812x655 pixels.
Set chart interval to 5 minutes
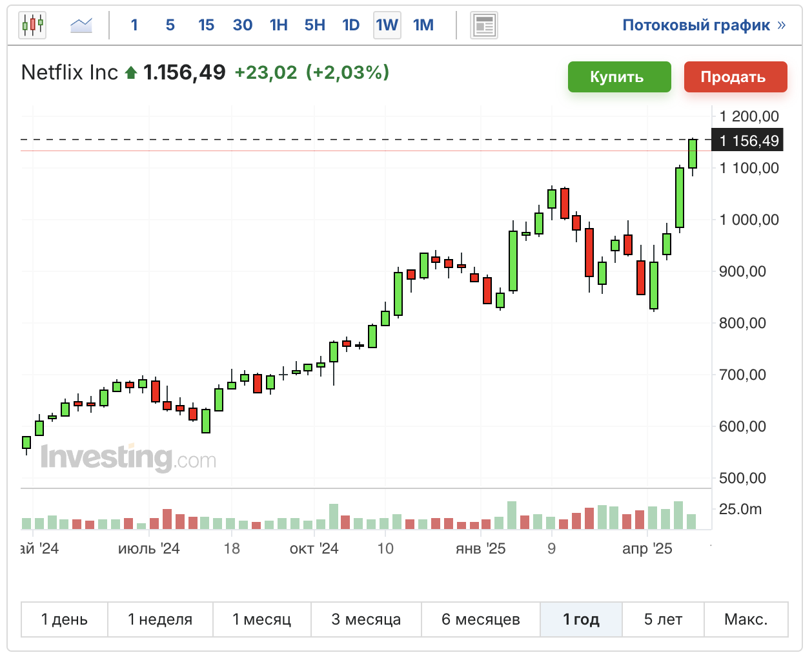point(170,25)
